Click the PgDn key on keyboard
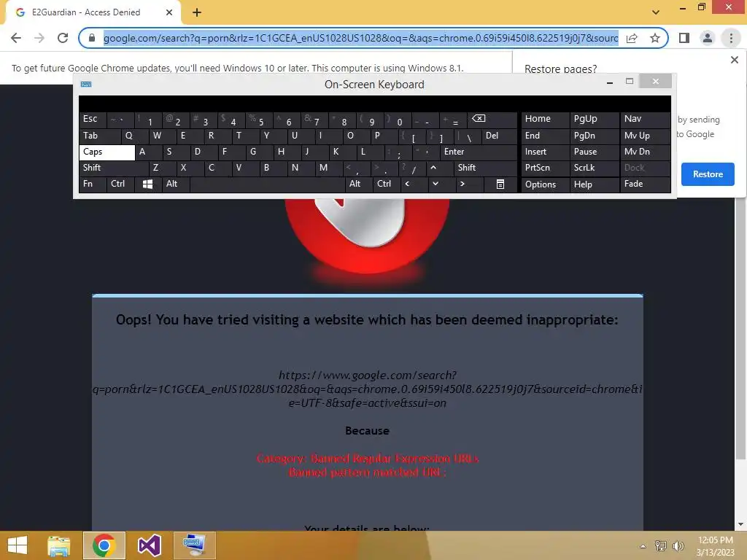Image resolution: width=747 pixels, height=560 pixels. point(594,136)
